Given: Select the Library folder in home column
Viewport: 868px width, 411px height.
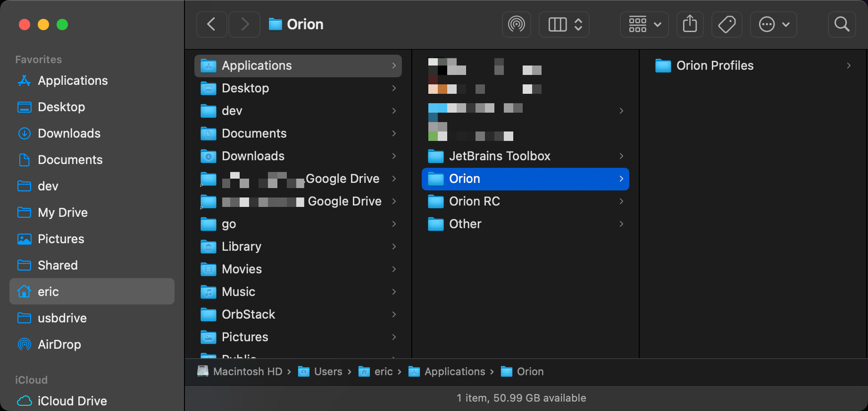Looking at the screenshot, I should tap(241, 247).
